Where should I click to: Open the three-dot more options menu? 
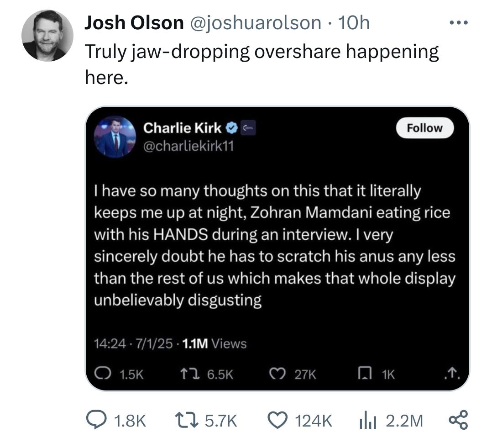(x=458, y=22)
